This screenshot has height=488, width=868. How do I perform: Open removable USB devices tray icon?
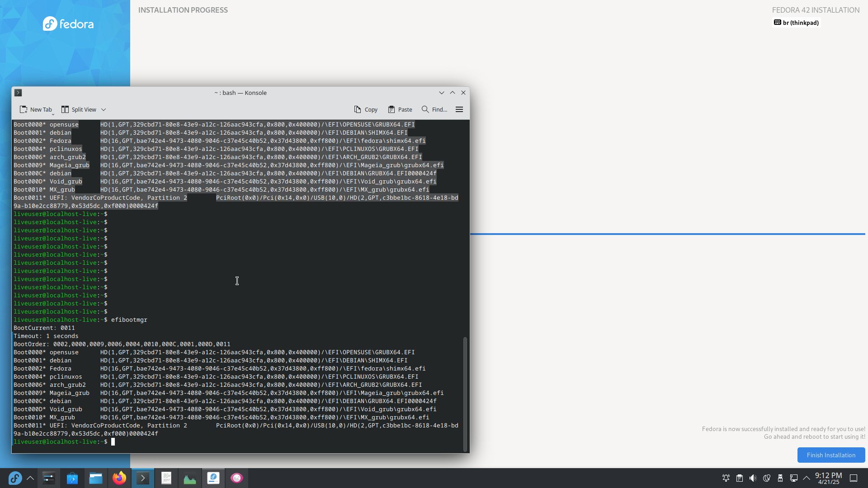click(780, 478)
